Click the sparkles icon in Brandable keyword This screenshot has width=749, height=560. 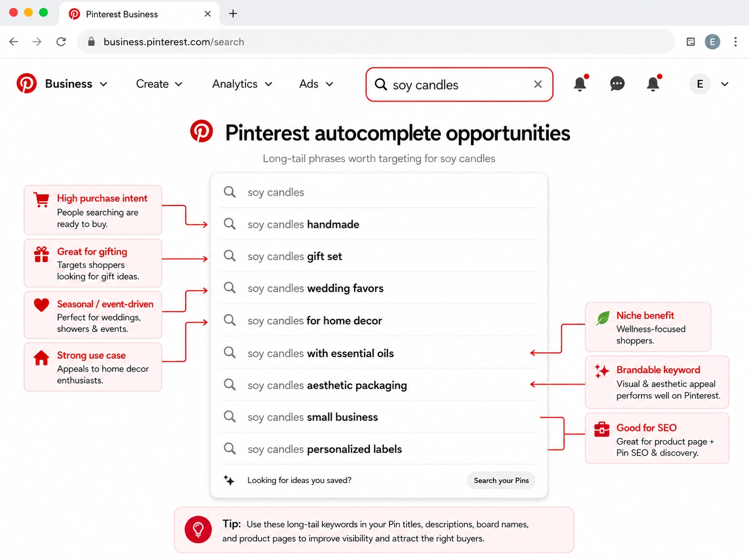pos(602,371)
